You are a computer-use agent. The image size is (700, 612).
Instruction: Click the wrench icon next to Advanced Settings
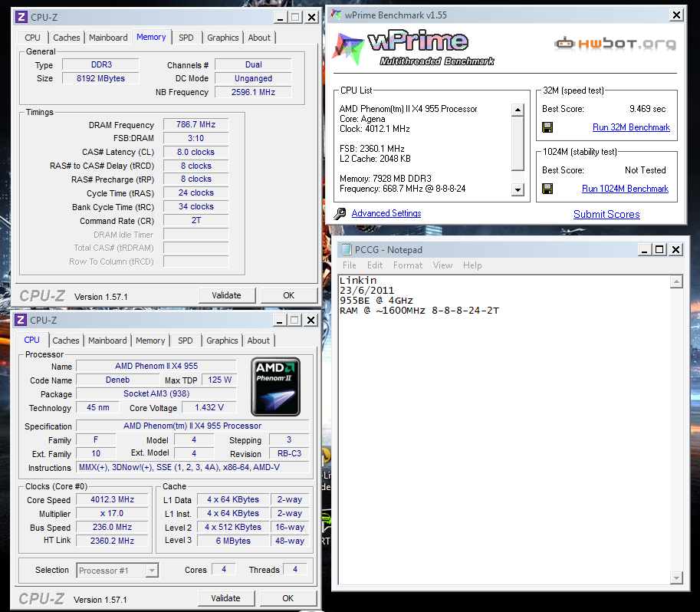click(x=340, y=213)
